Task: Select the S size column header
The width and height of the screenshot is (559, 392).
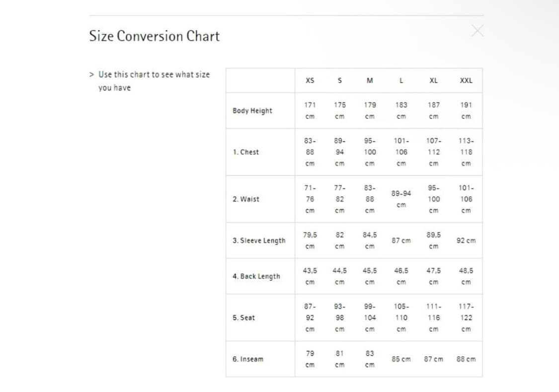Action: [x=339, y=80]
